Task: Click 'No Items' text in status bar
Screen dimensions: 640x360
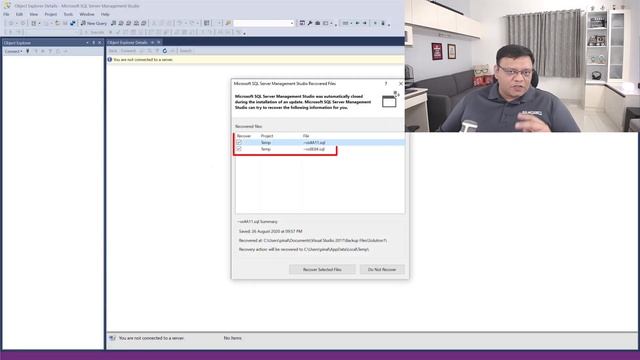Action: (x=233, y=338)
